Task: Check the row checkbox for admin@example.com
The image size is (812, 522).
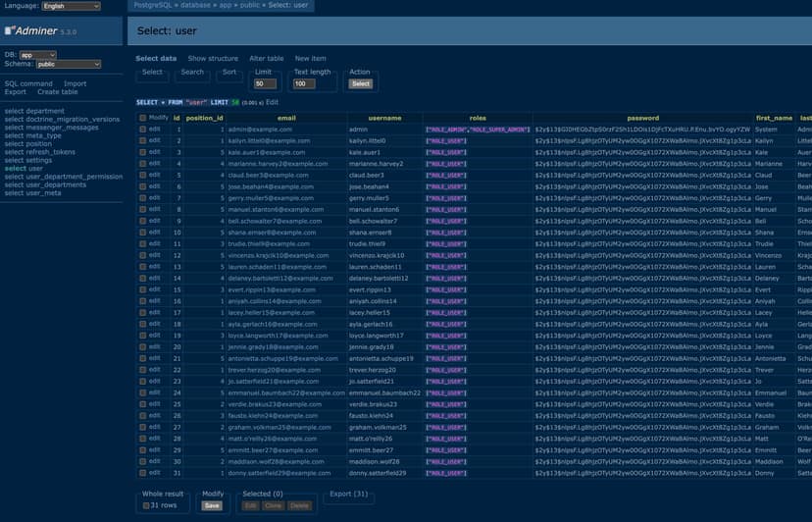Action: (x=143, y=130)
